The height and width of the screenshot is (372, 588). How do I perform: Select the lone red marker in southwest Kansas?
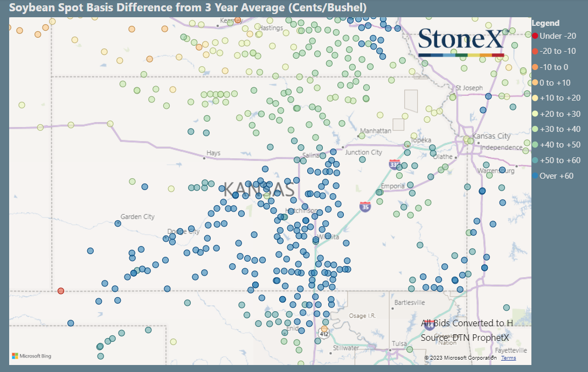pos(60,290)
